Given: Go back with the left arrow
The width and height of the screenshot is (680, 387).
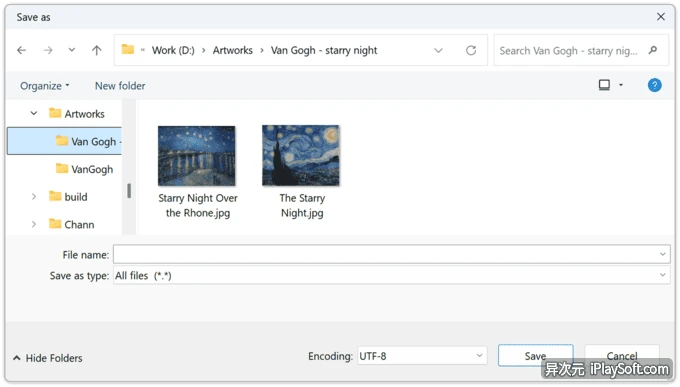Looking at the screenshot, I should (x=21, y=50).
